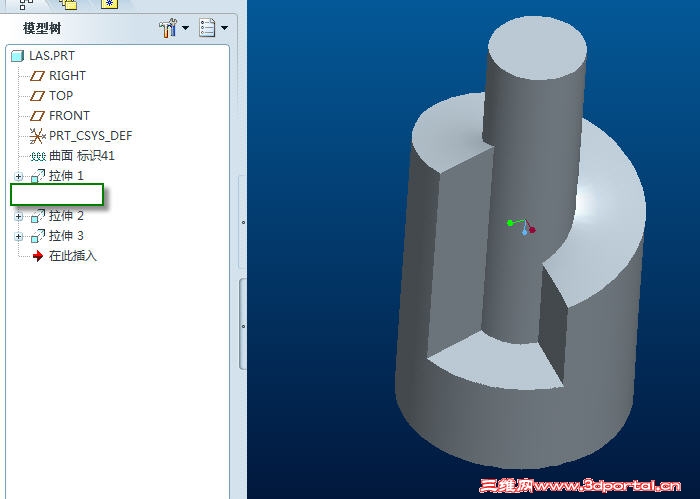700x499 pixels.
Task: Select the 拉伸 3 extrude feature
Action: pyautogui.click(x=57, y=236)
